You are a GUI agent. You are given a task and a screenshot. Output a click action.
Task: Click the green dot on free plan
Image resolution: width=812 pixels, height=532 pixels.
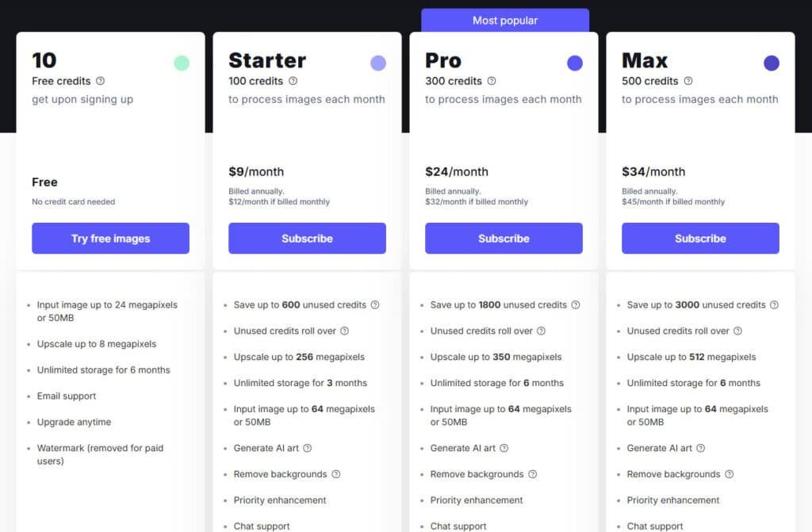pos(182,63)
